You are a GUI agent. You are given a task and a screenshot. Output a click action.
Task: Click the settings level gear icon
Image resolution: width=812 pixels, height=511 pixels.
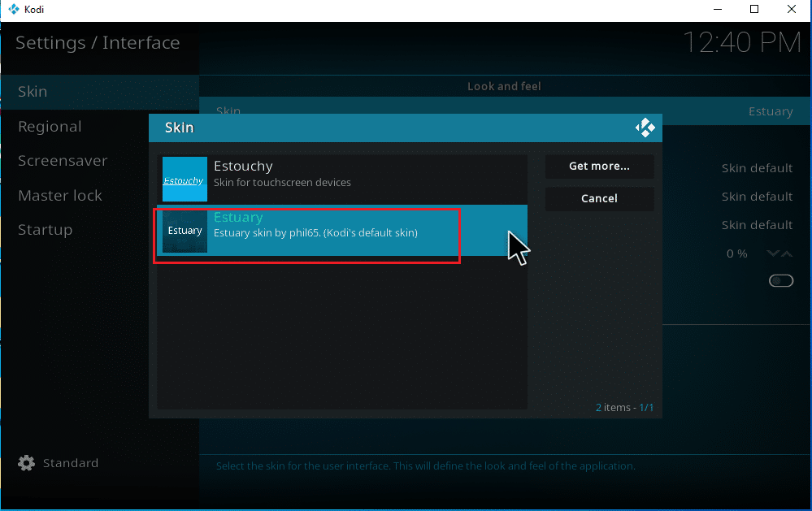[26, 463]
